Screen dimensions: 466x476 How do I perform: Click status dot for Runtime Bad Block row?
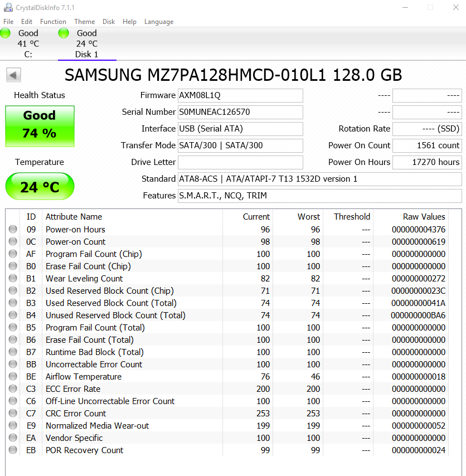tap(13, 352)
